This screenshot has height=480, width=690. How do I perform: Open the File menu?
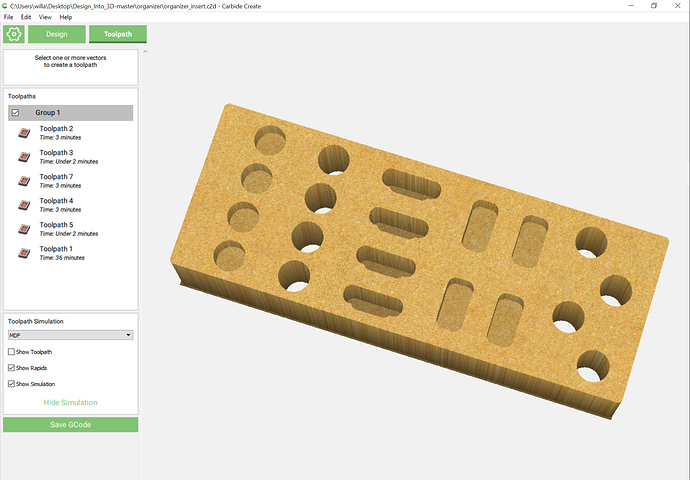(x=8, y=17)
